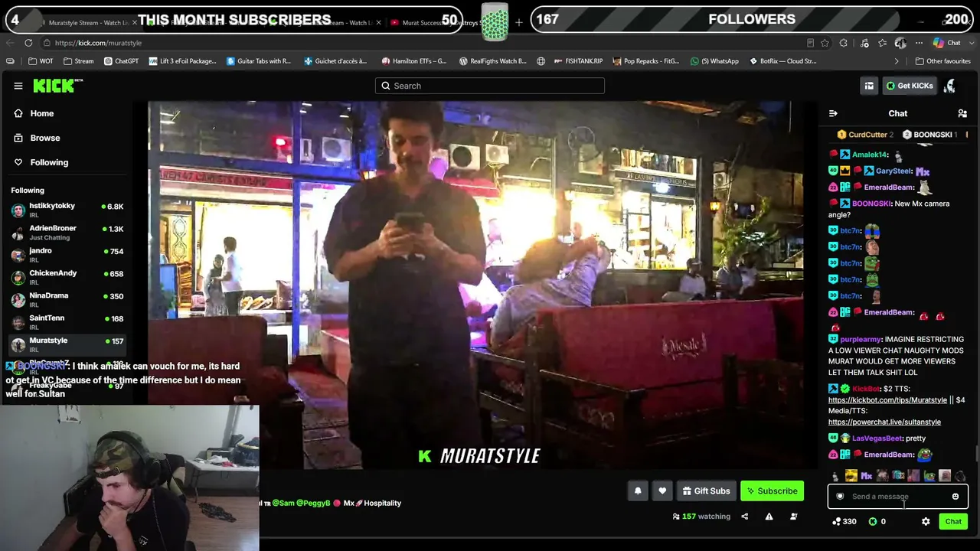Open the WhatsApp bookmark
The image size is (980, 551).
(x=714, y=61)
